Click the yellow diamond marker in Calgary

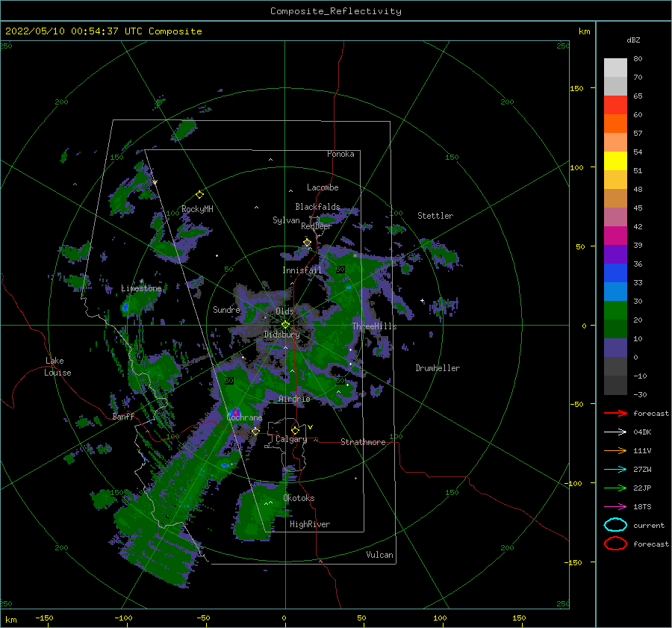[295, 430]
